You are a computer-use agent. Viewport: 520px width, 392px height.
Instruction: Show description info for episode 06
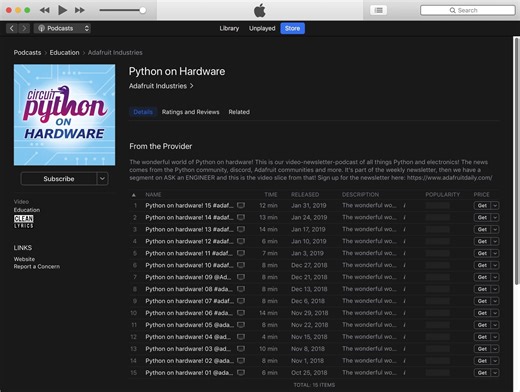[404, 313]
